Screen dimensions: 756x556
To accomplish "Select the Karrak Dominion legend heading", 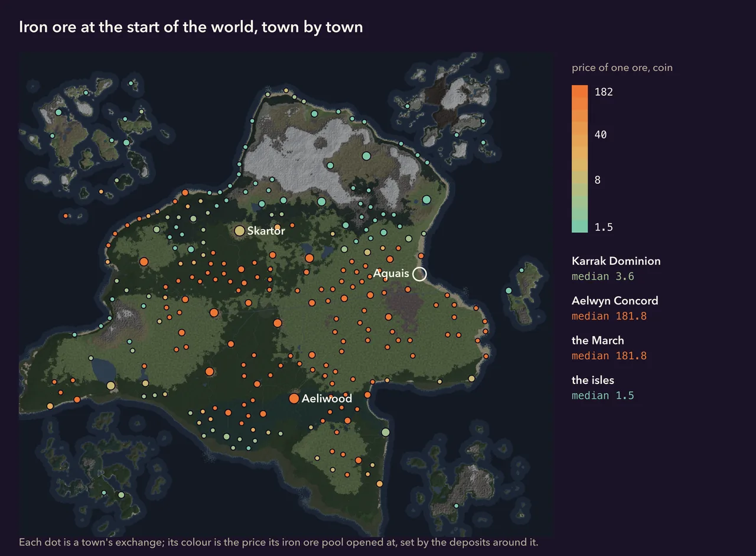I will coord(616,261).
